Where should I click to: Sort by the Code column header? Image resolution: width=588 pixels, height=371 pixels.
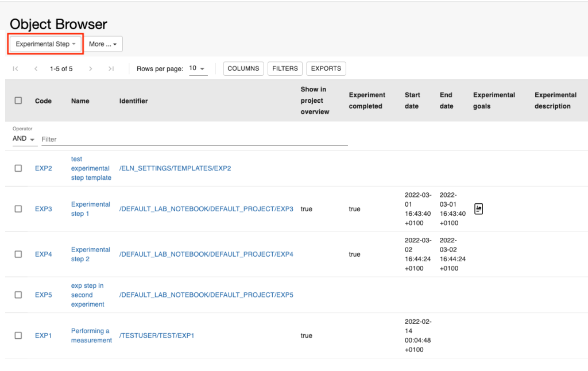[43, 101]
